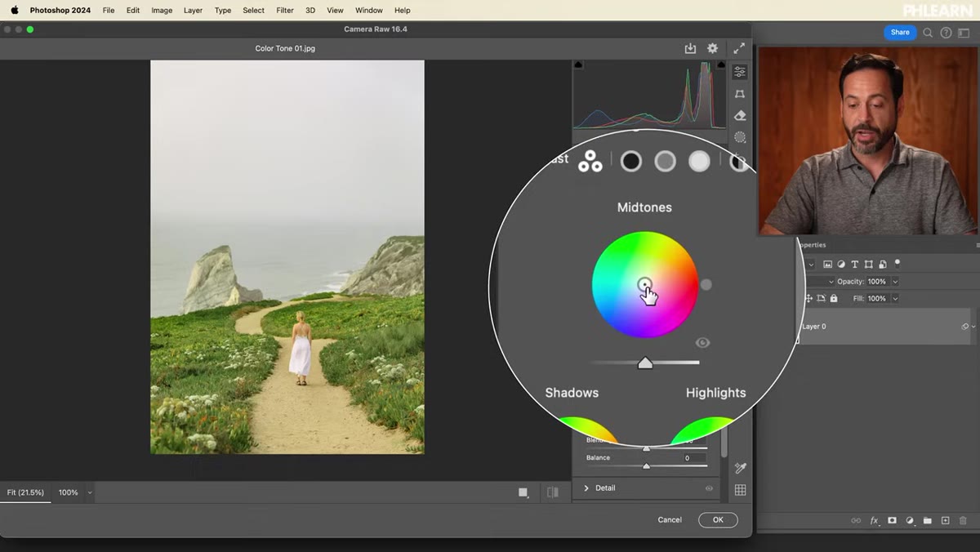Open the Photoshop search icon
The width and height of the screenshot is (980, 552).
point(928,33)
